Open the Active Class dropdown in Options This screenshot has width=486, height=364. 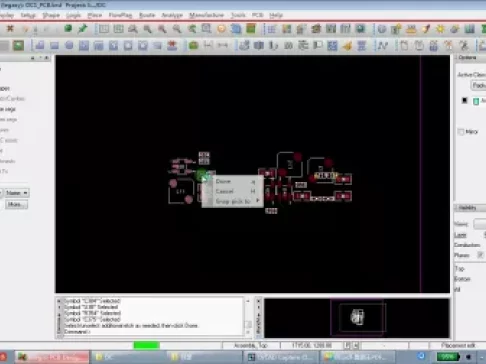478,86
